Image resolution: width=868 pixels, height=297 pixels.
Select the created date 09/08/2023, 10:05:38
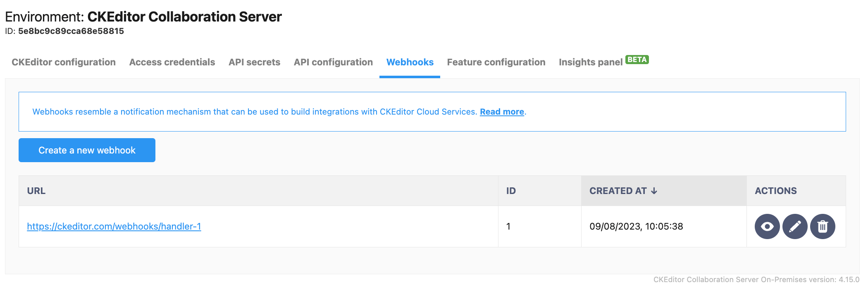(636, 226)
